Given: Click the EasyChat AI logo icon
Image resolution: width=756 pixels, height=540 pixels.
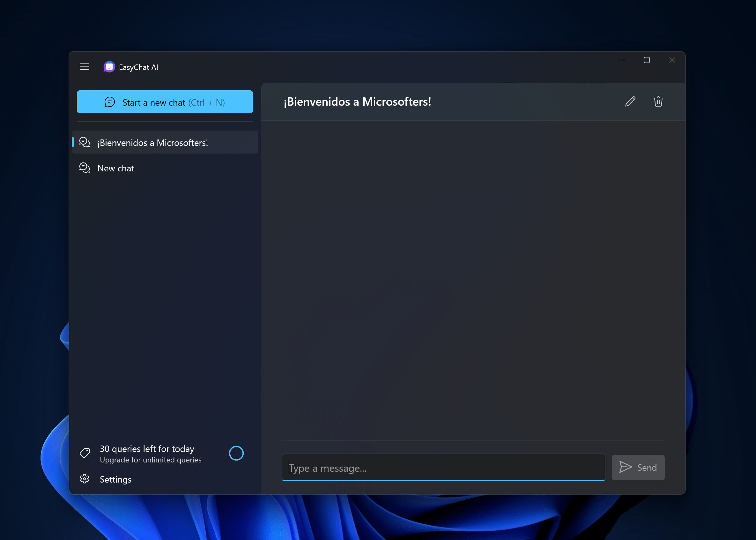Looking at the screenshot, I should point(109,67).
